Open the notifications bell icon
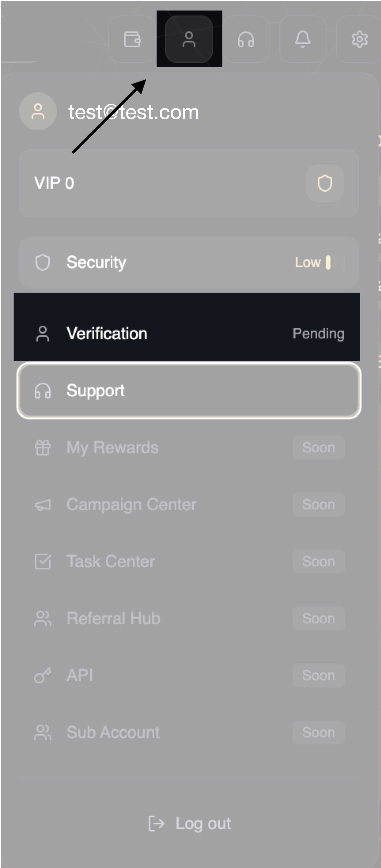This screenshot has height=868, width=381. point(303,39)
